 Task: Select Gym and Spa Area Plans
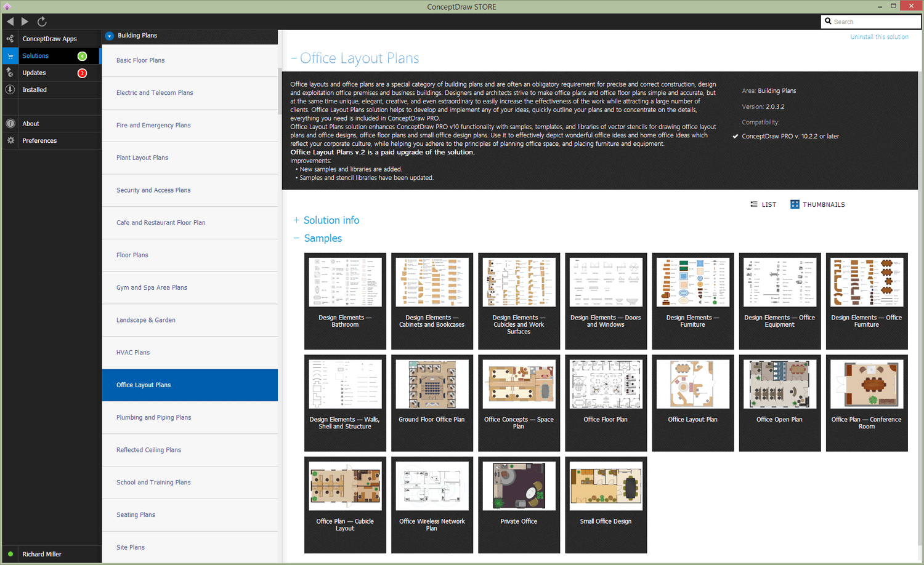pyautogui.click(x=190, y=287)
